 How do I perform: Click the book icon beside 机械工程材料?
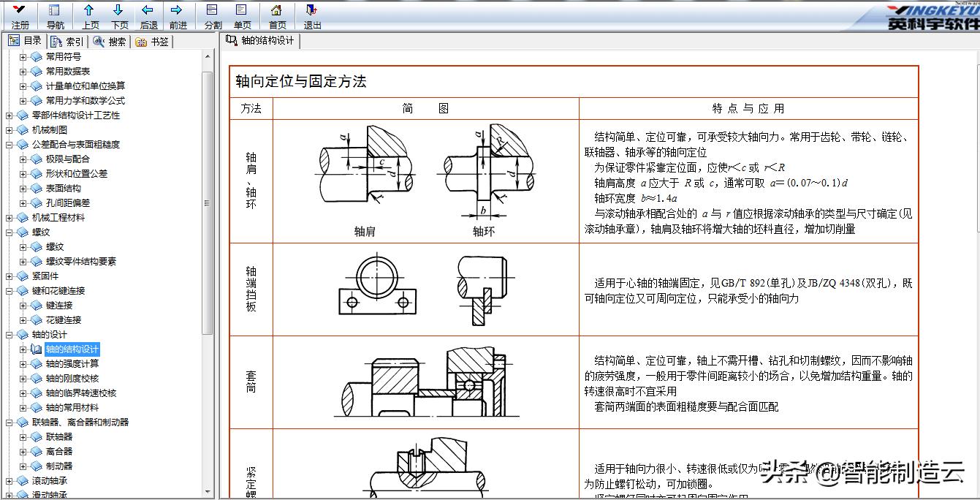click(23, 217)
